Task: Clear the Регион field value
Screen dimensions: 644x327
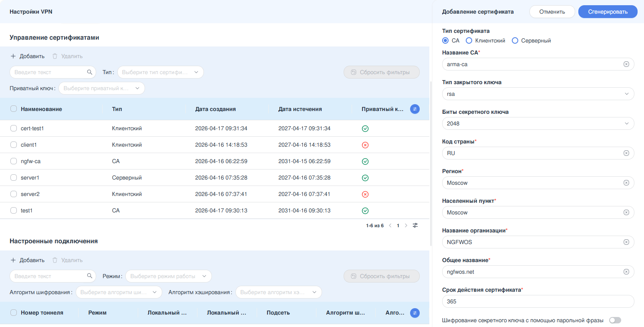Action: (626, 183)
